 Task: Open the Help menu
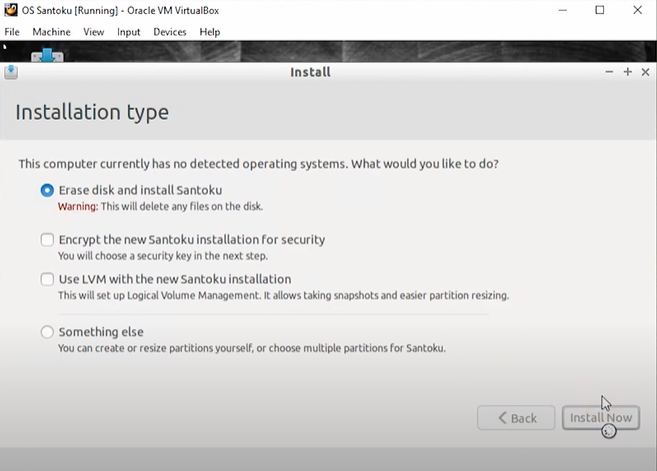click(210, 32)
